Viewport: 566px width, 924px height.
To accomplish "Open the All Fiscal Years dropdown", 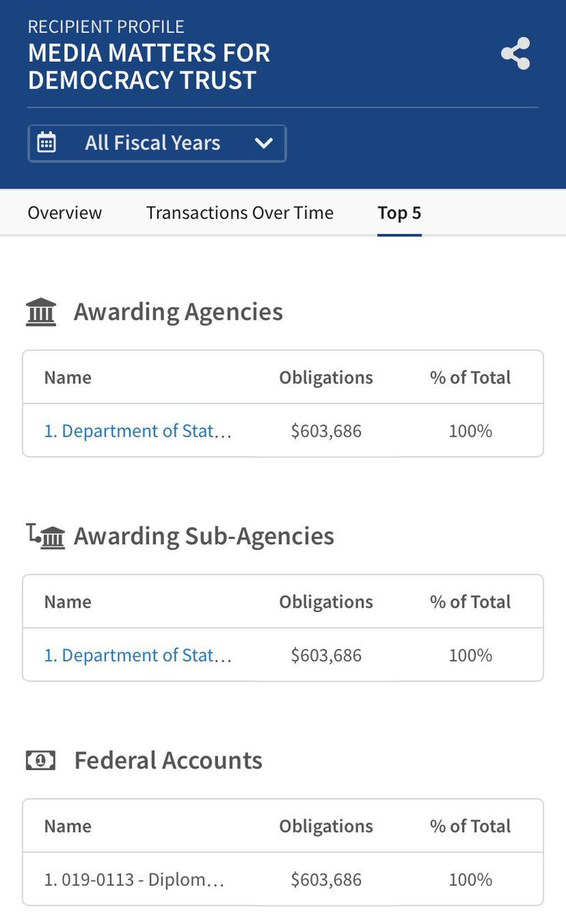I will pos(157,143).
